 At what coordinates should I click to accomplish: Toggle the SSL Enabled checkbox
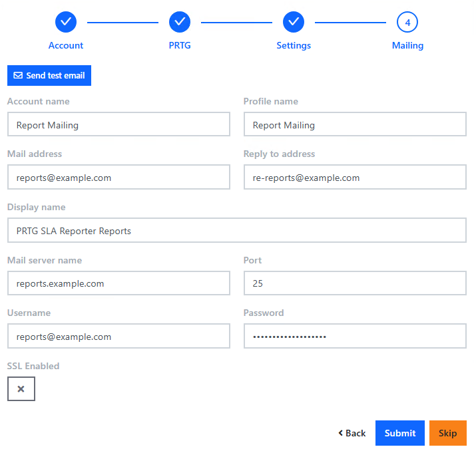click(21, 389)
